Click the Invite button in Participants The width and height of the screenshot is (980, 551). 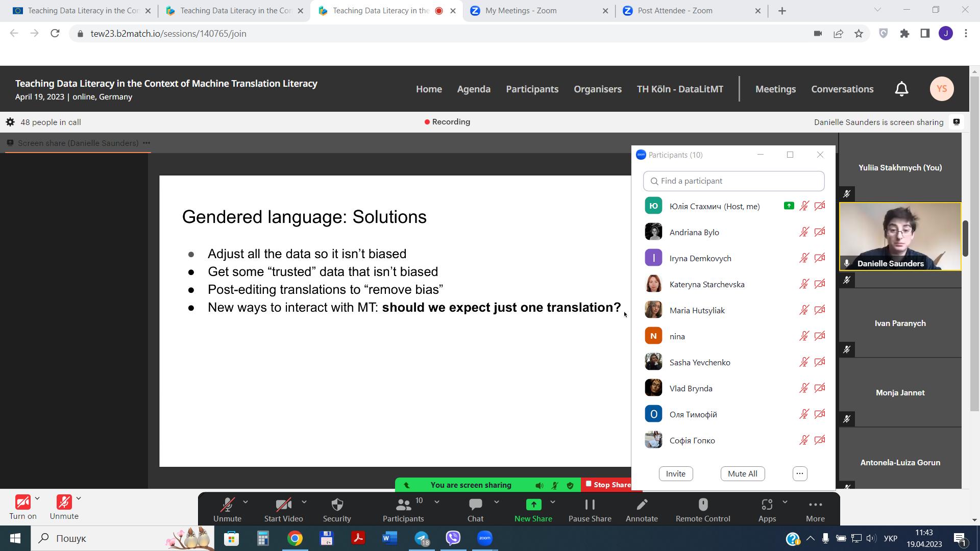coord(675,473)
